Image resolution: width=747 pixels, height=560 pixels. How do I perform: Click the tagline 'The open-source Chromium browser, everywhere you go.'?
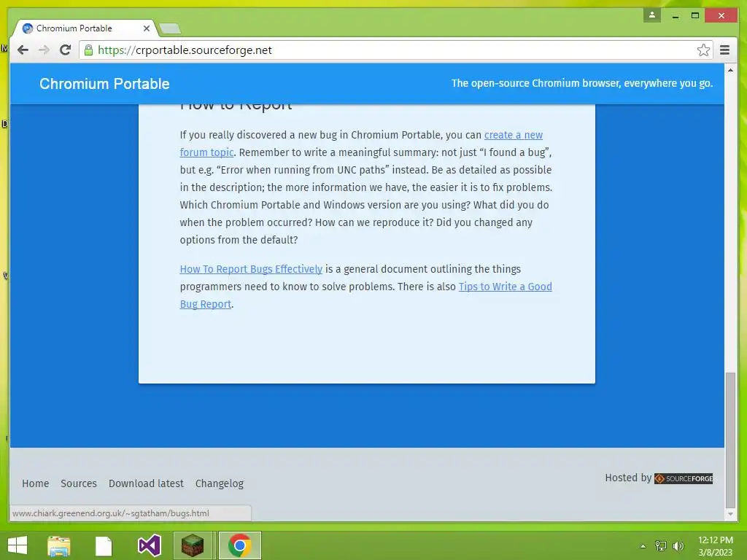(581, 83)
